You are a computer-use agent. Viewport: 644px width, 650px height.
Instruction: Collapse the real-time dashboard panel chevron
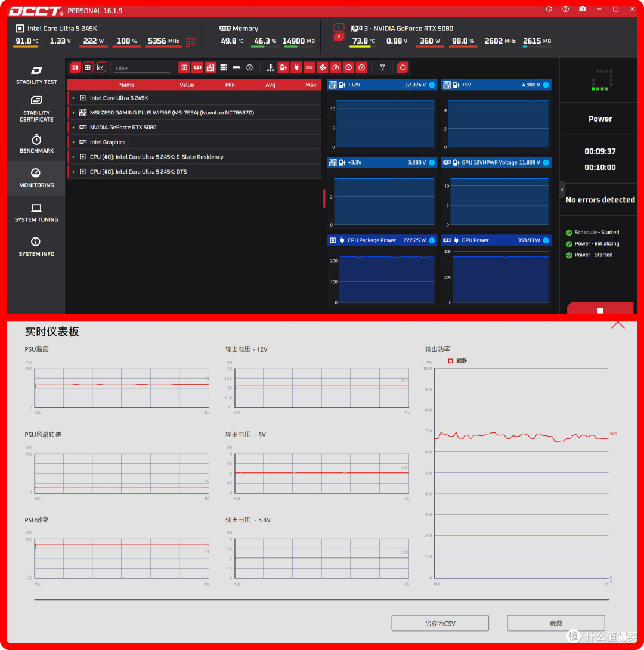point(618,325)
